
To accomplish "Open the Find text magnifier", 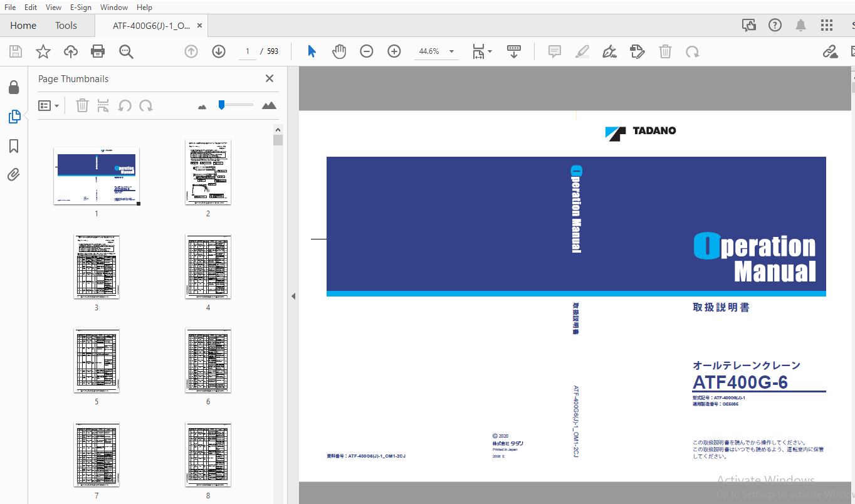I will [x=126, y=51].
